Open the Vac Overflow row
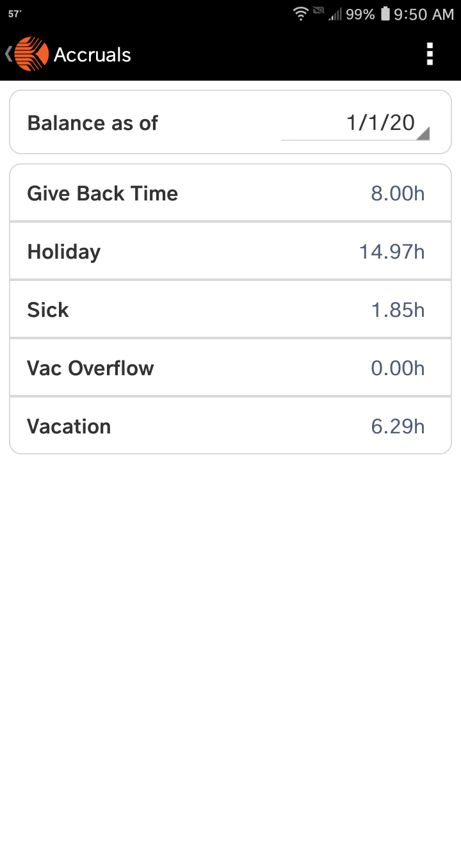 (230, 368)
